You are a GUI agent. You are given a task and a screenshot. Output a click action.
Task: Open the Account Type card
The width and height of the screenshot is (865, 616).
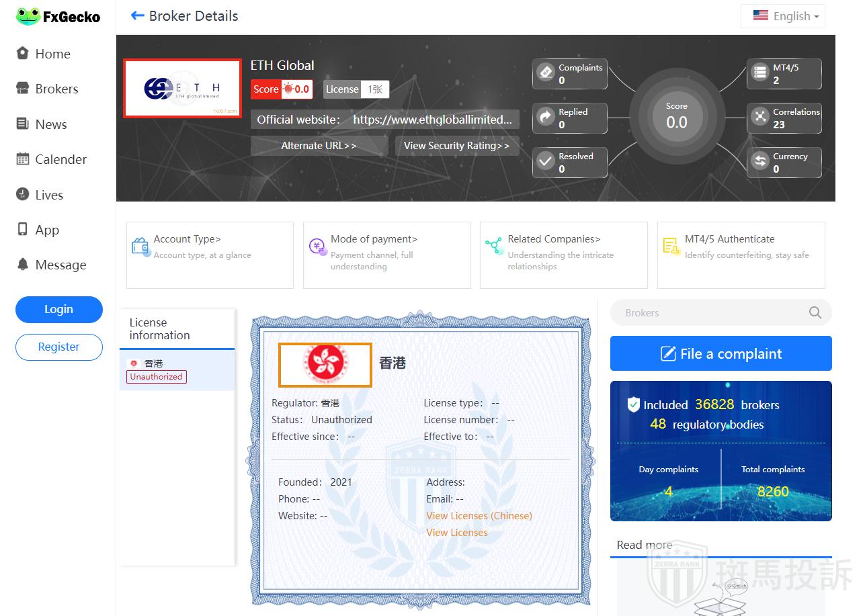tap(210, 255)
